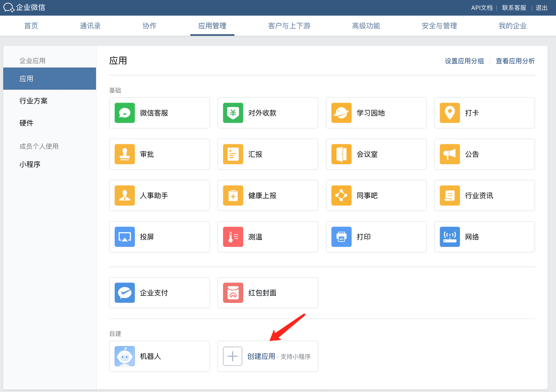Click the 汇报 label text
Screen dimensions: 556x392
coord(255,154)
